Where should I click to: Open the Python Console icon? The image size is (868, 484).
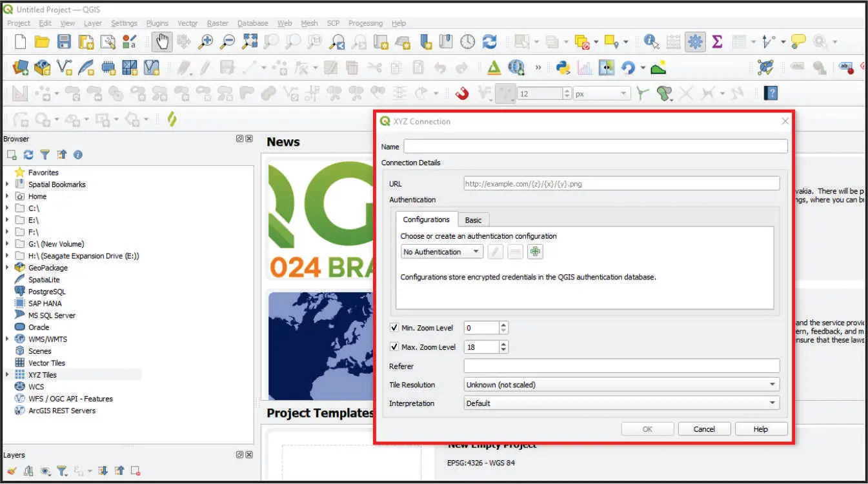(x=562, y=67)
